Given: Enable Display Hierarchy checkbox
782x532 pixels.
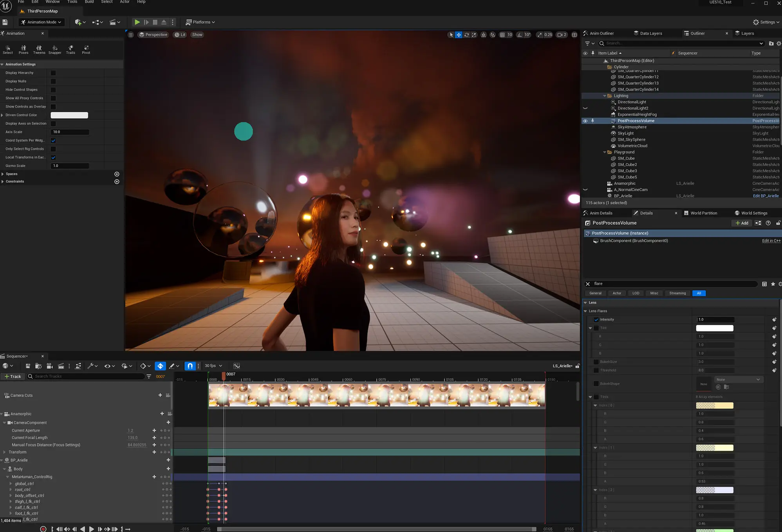Looking at the screenshot, I should tap(53, 73).
